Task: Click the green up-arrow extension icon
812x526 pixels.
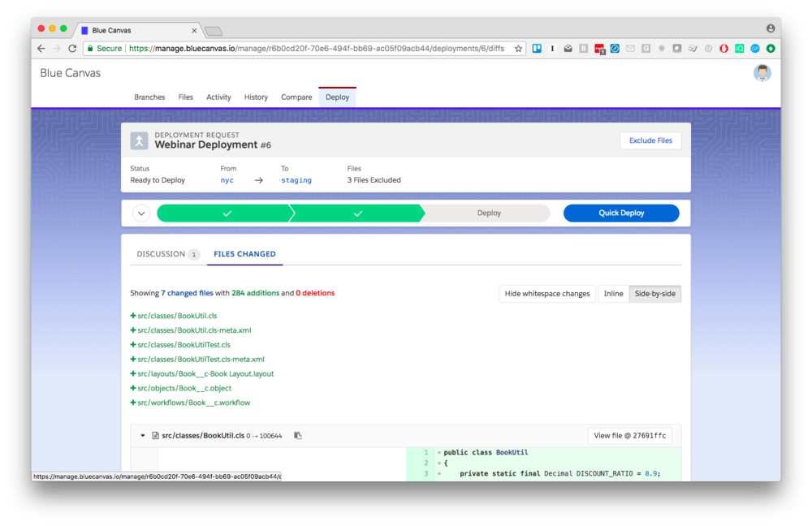Action: tap(771, 49)
